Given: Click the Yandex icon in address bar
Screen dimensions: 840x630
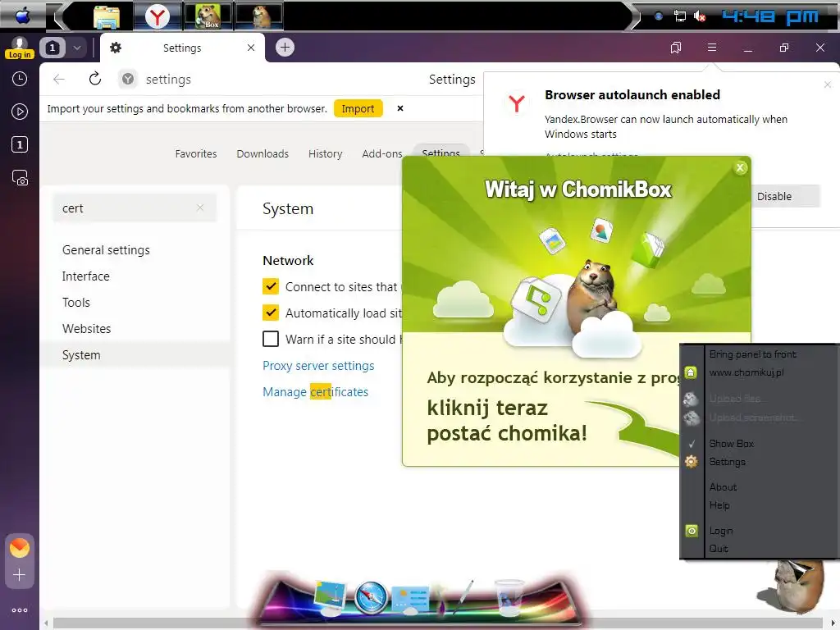Looking at the screenshot, I should tap(127, 80).
